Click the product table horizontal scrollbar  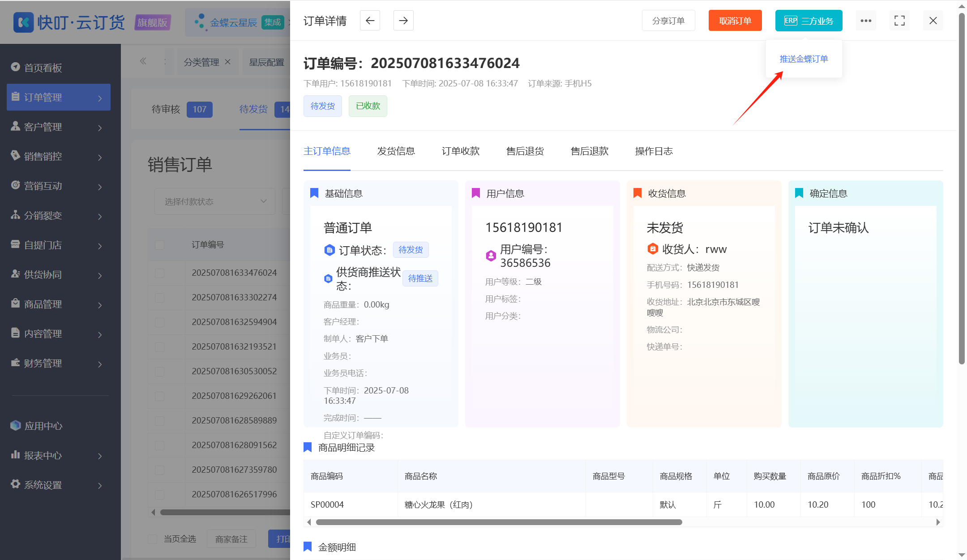click(x=499, y=522)
